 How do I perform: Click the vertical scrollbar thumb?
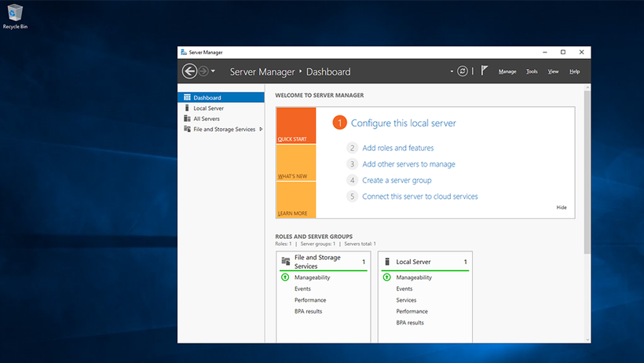(587, 172)
